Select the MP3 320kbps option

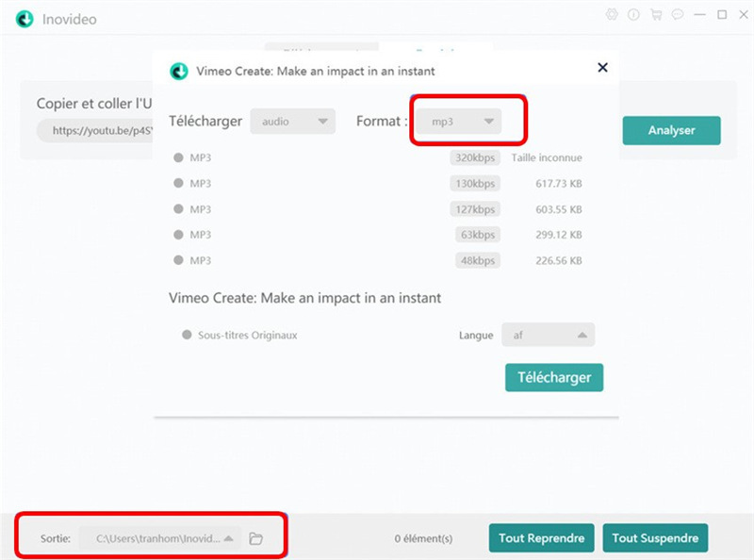[x=178, y=157]
